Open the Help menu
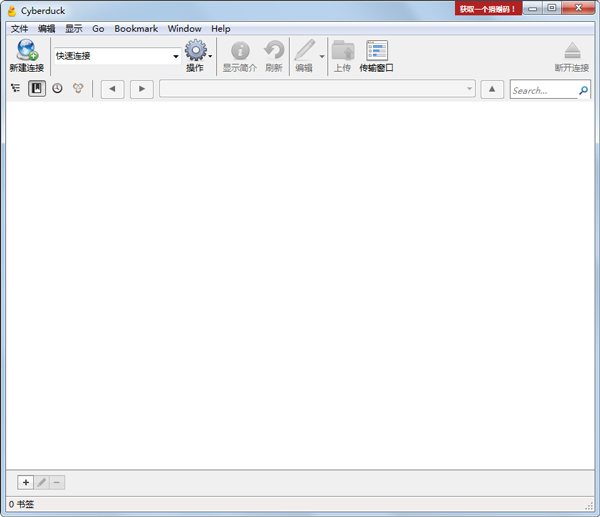The height and width of the screenshot is (517, 600). point(221,29)
